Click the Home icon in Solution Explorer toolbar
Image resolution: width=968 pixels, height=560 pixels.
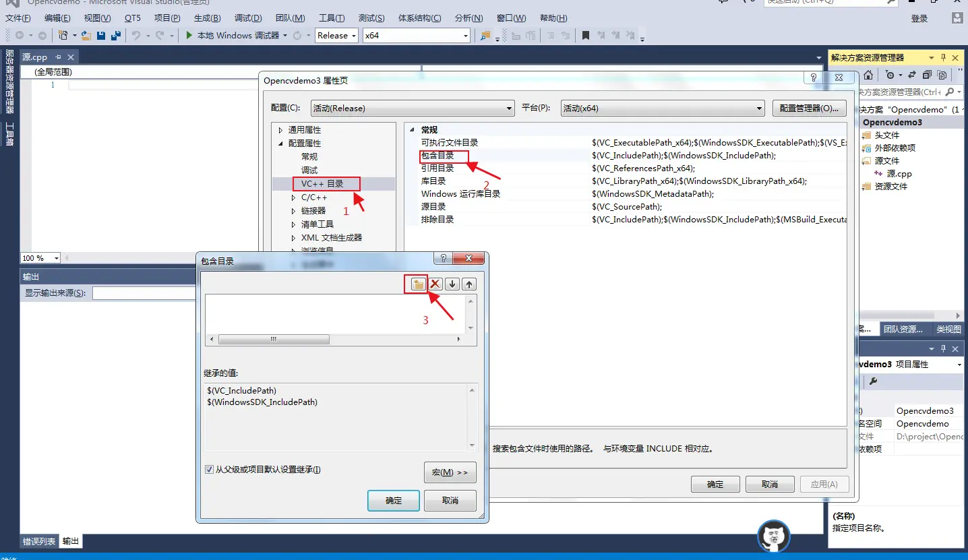point(869,75)
